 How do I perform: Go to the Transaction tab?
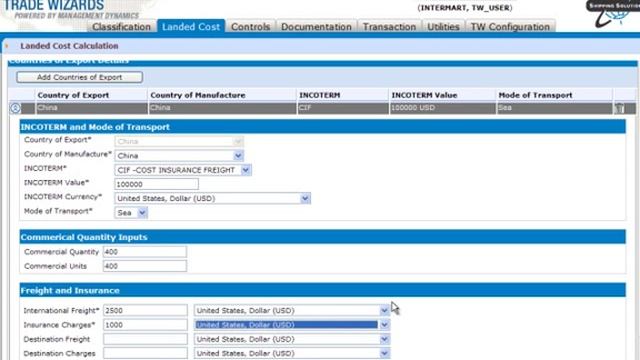(x=389, y=27)
